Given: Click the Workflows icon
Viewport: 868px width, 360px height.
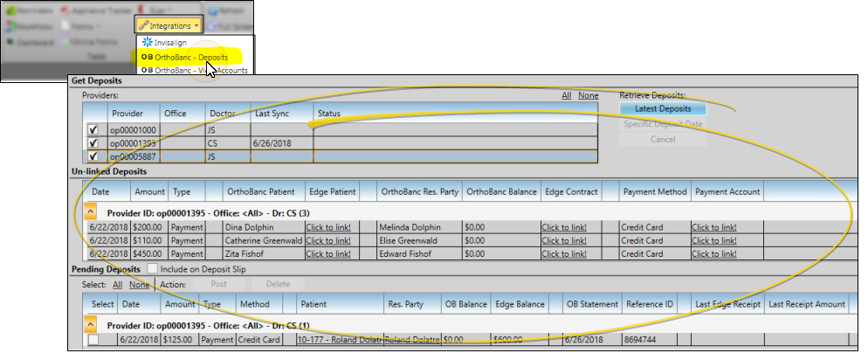Looking at the screenshot, I should [10, 26].
